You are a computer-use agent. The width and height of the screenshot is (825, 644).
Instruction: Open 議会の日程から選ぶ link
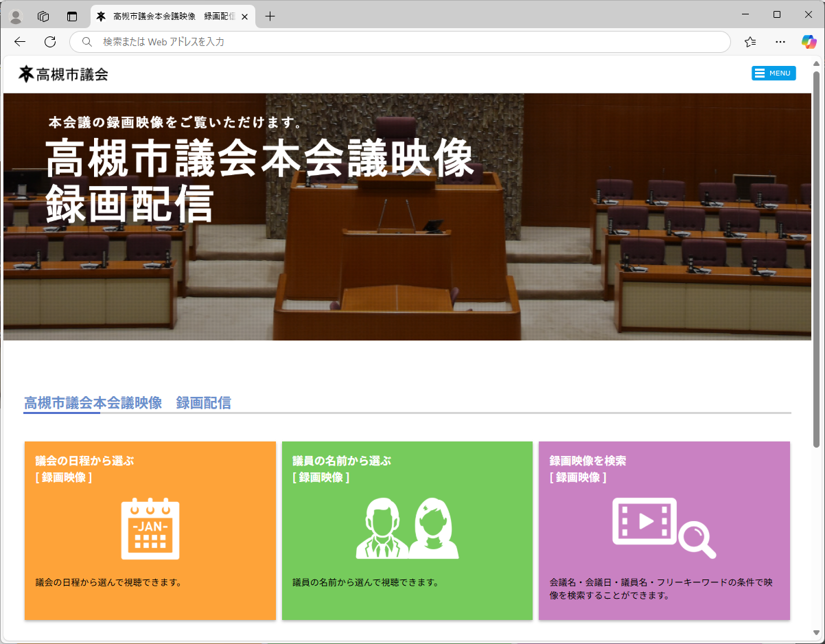[84, 469]
